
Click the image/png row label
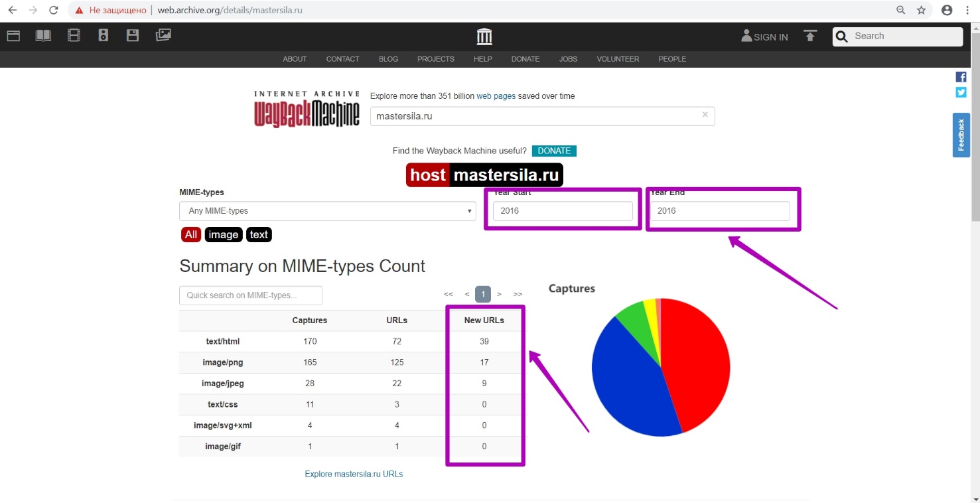pyautogui.click(x=222, y=362)
